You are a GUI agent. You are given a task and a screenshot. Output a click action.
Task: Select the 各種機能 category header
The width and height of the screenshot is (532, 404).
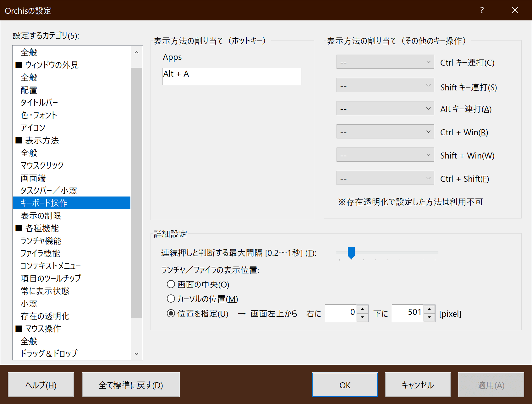click(x=72, y=228)
